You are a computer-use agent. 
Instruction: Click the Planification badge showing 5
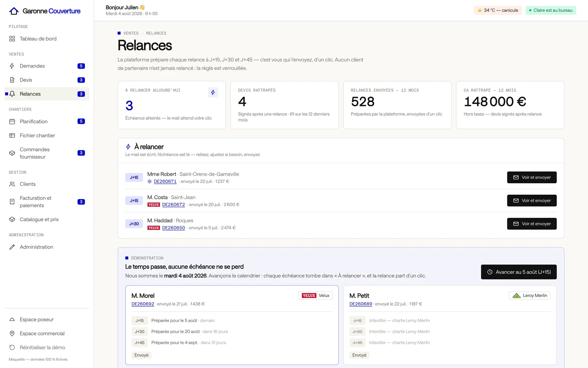click(81, 121)
